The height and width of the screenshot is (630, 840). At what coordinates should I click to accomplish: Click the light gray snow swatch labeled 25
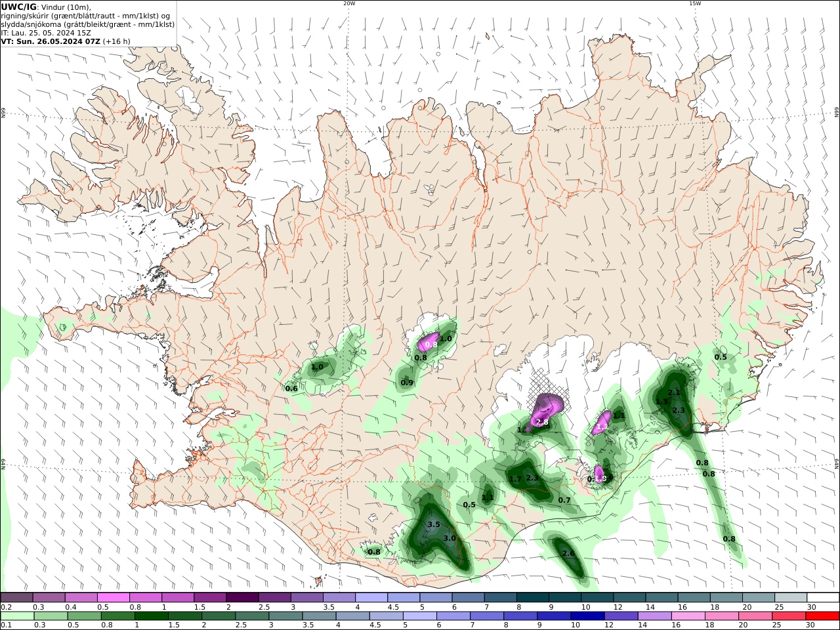[789, 598]
